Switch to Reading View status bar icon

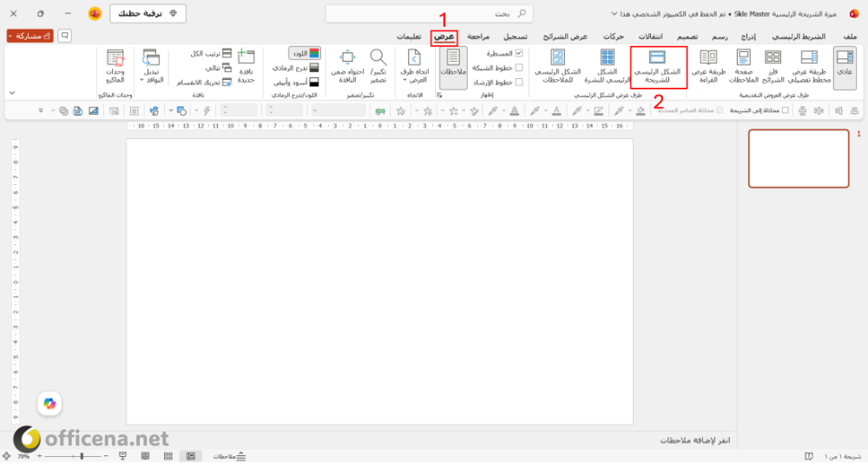(146, 456)
